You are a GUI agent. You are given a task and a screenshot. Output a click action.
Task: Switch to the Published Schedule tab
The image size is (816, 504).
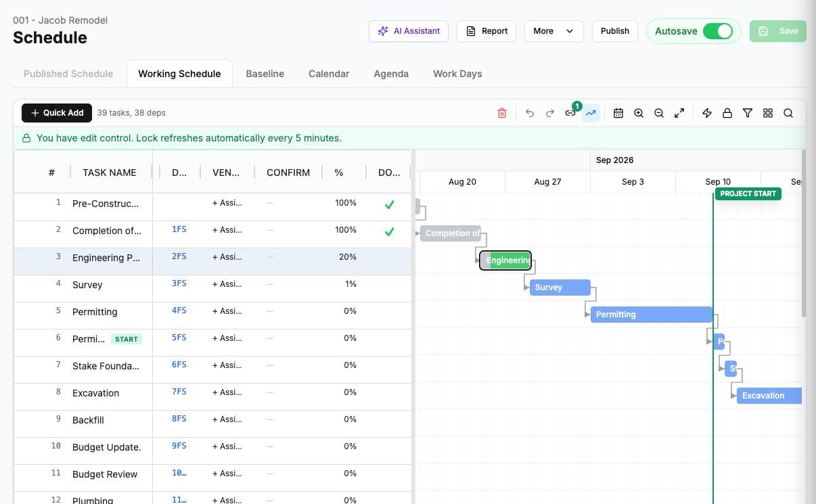coord(68,74)
